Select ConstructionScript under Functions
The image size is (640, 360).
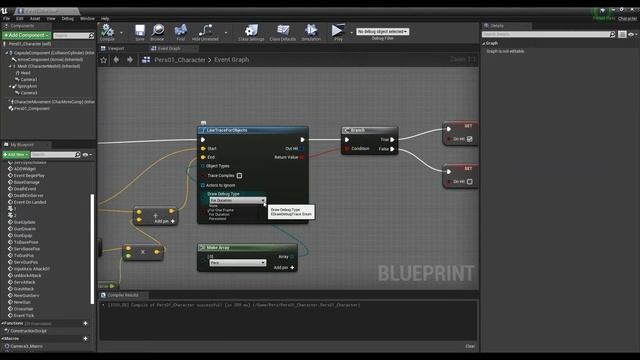(x=28, y=331)
